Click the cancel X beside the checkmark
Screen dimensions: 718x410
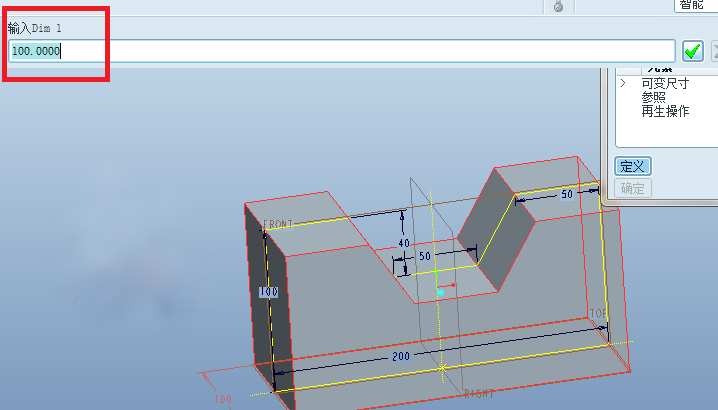[x=714, y=51]
